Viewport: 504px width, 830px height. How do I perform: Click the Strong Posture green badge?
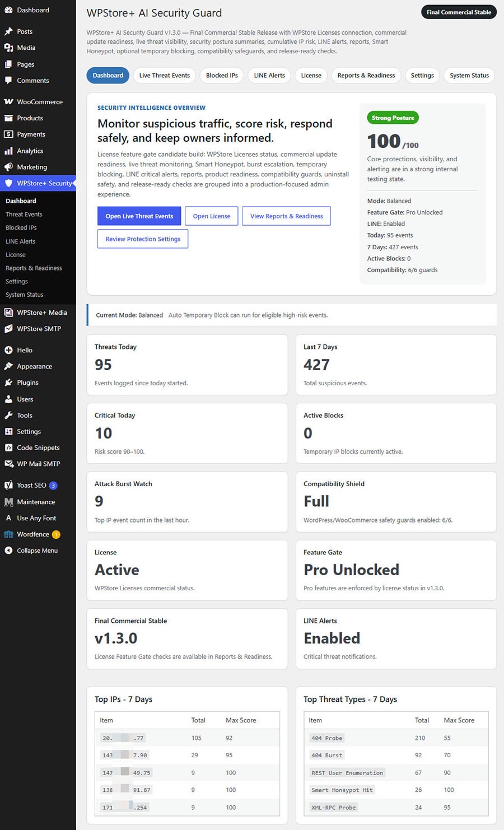[393, 118]
